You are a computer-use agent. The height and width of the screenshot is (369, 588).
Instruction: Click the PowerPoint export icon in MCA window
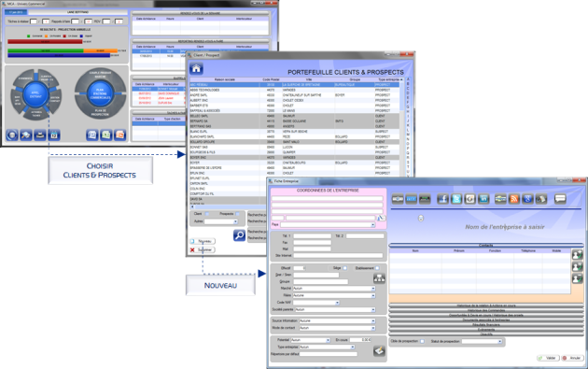[120, 135]
